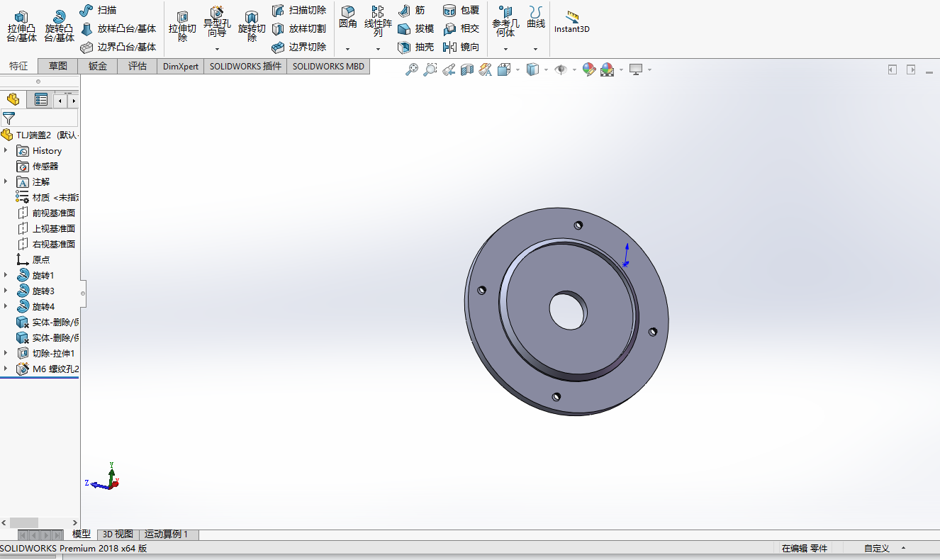The image size is (940, 560).
Task: Select the 抽壳 shell tool
Action: (415, 47)
